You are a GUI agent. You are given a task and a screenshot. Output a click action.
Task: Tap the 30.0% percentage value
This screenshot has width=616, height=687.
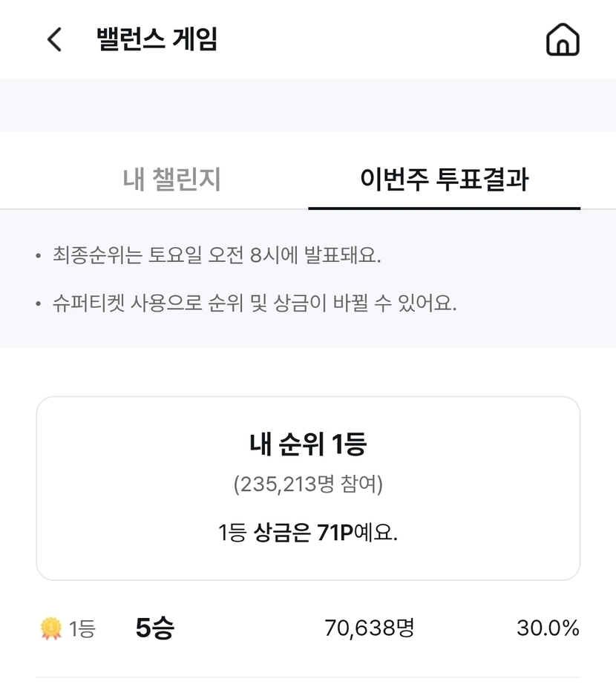(x=548, y=629)
